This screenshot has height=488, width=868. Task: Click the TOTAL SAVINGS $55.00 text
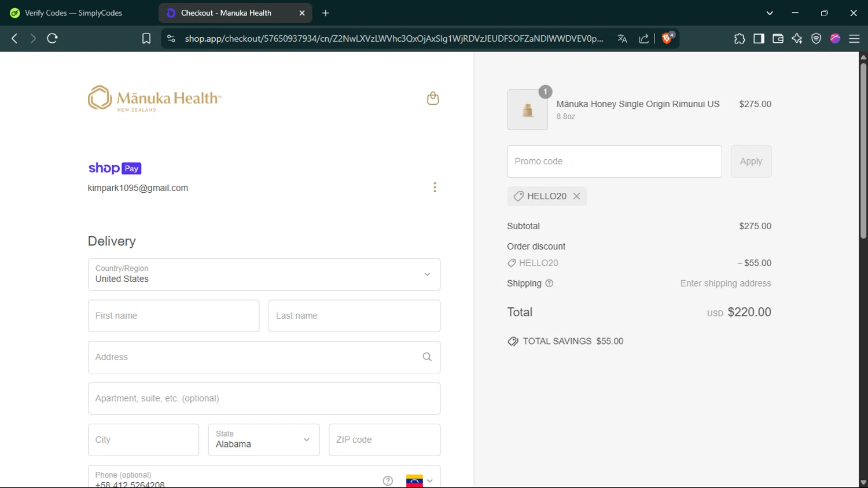573,342
